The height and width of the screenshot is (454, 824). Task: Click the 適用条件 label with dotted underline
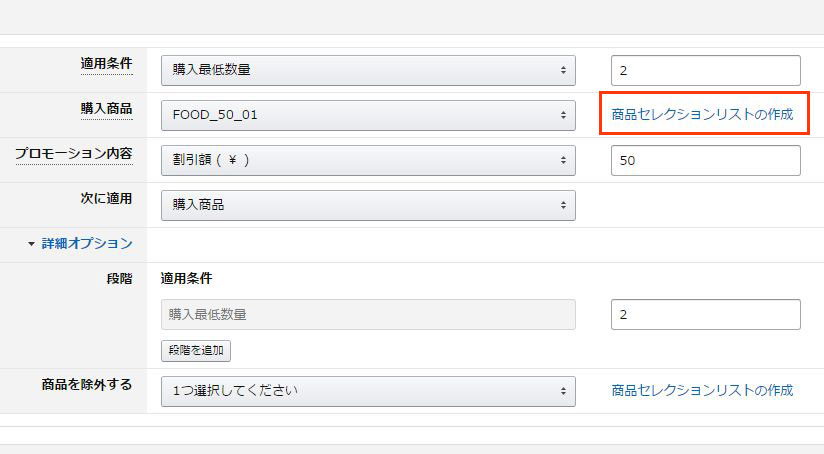(106, 64)
